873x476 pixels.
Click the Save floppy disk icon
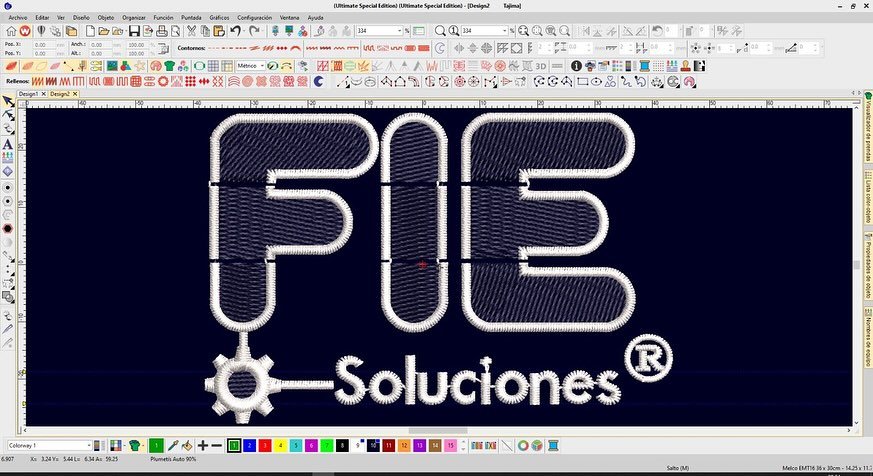tap(135, 31)
